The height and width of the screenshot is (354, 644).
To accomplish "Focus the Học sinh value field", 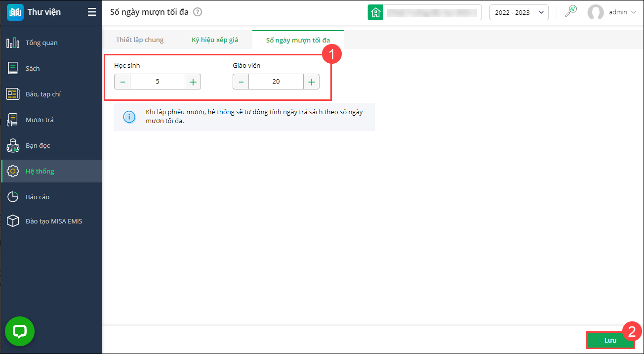I will (x=158, y=82).
